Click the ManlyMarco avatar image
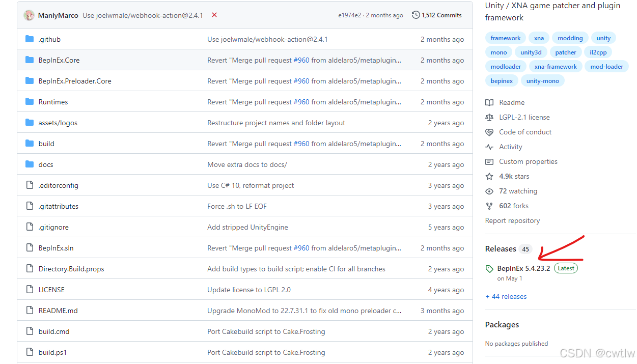The image size is (637, 364). pos(29,15)
